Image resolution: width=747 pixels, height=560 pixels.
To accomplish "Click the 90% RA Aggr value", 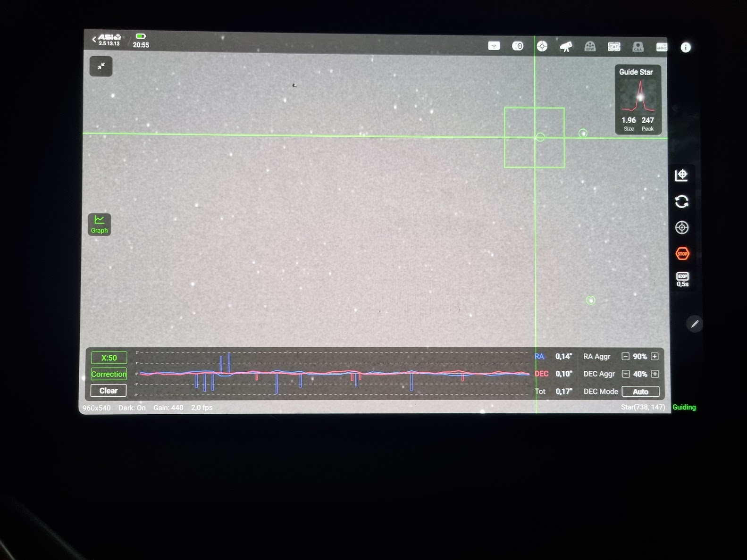I will [x=640, y=357].
